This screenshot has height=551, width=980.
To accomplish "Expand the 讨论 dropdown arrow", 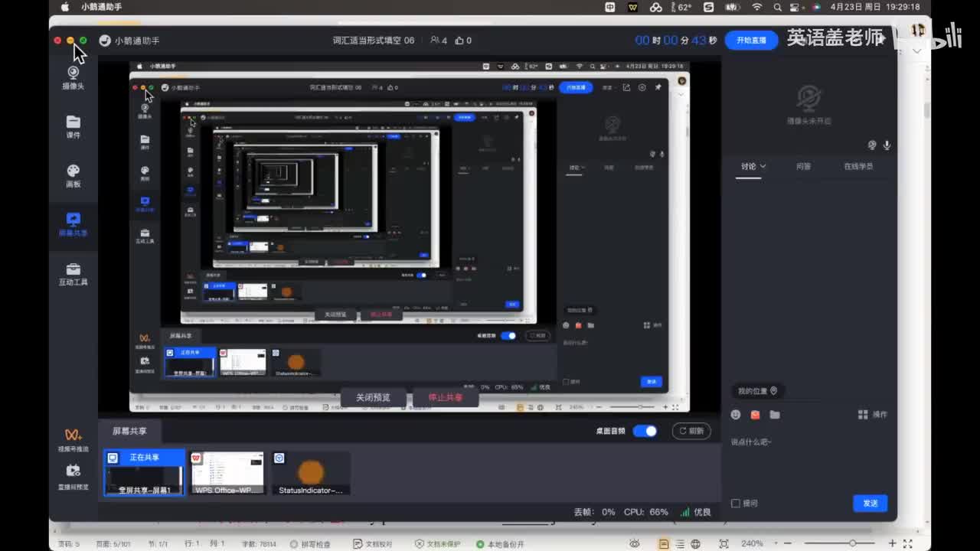I will (x=763, y=166).
